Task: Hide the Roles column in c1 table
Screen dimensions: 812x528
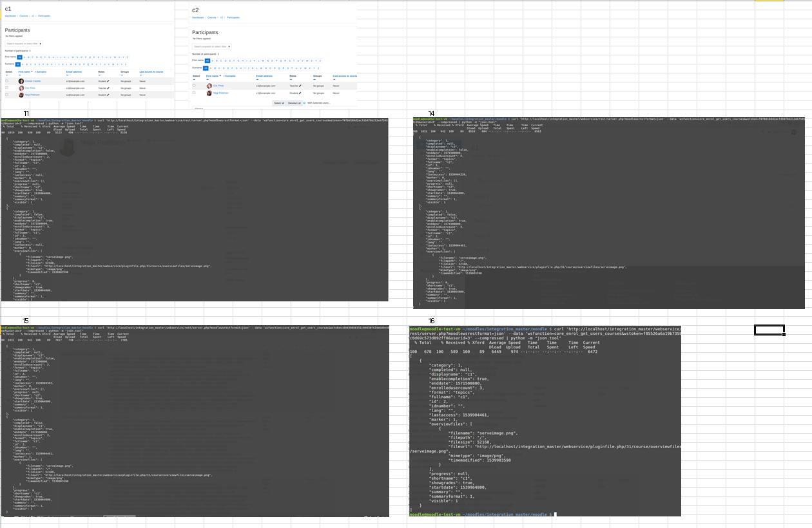Action: coord(99,75)
